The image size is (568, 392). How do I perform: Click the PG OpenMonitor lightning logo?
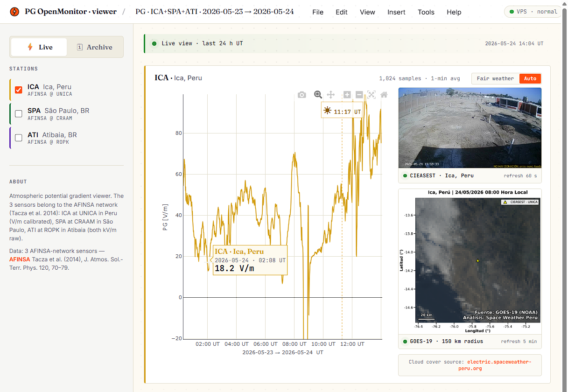coord(15,12)
